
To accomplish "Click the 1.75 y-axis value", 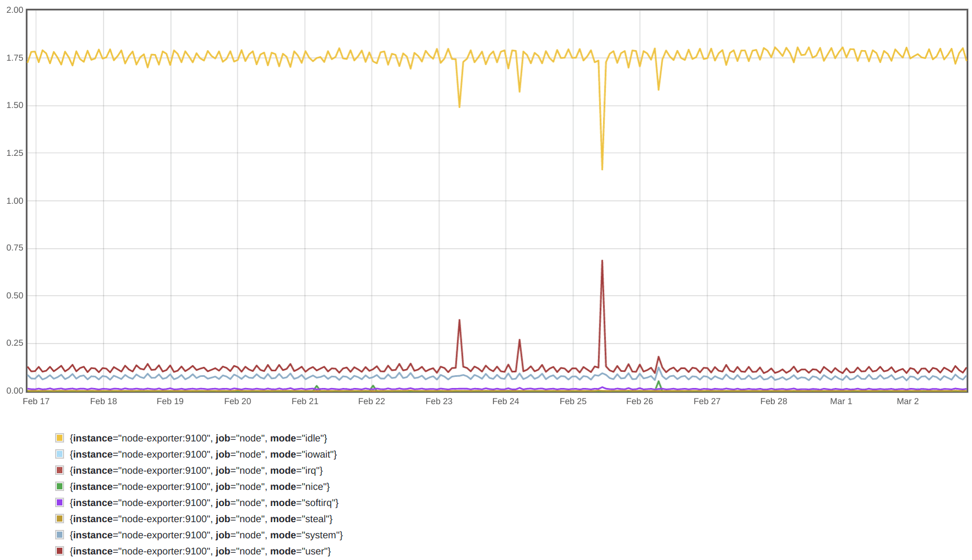I will click(15, 58).
